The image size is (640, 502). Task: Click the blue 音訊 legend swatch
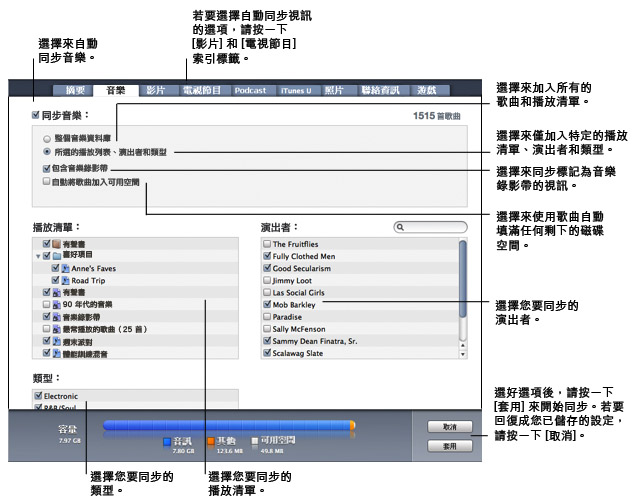click(167, 441)
